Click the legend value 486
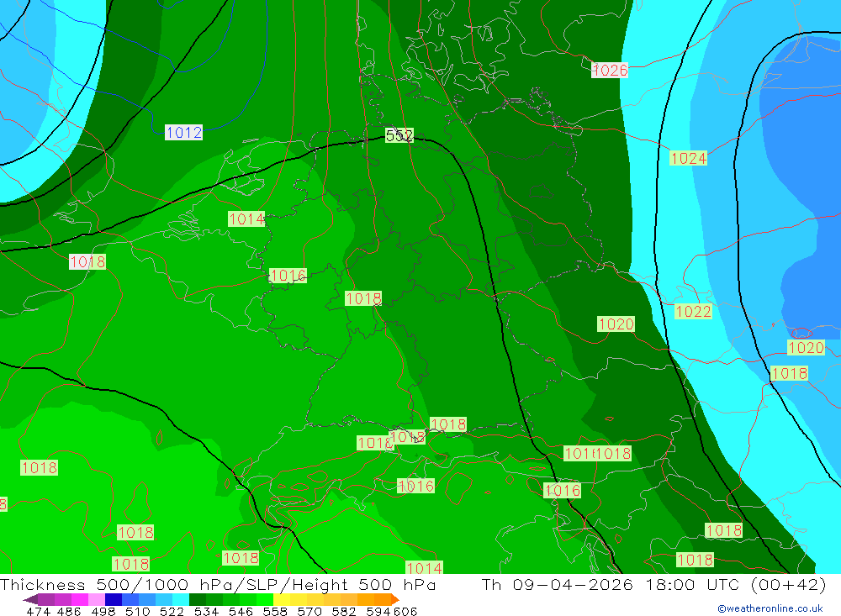Screen dimensions: 841x616 coord(68,611)
